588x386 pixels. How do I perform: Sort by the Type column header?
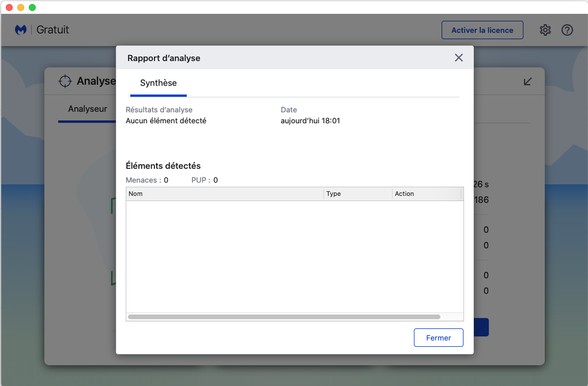coord(357,194)
